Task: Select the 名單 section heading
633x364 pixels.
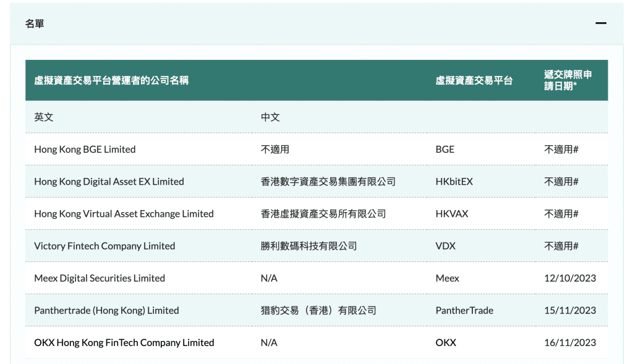Action: [35, 24]
